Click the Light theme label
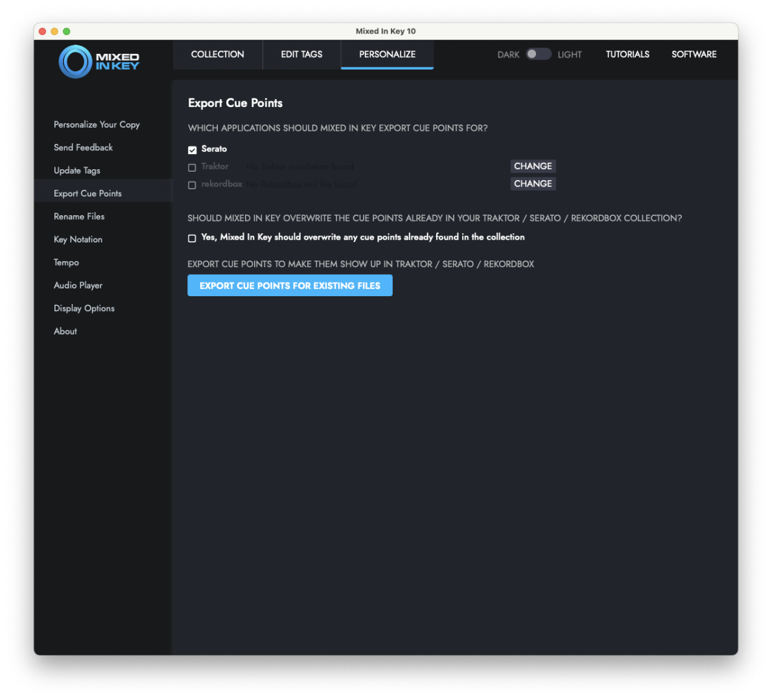 (x=570, y=54)
